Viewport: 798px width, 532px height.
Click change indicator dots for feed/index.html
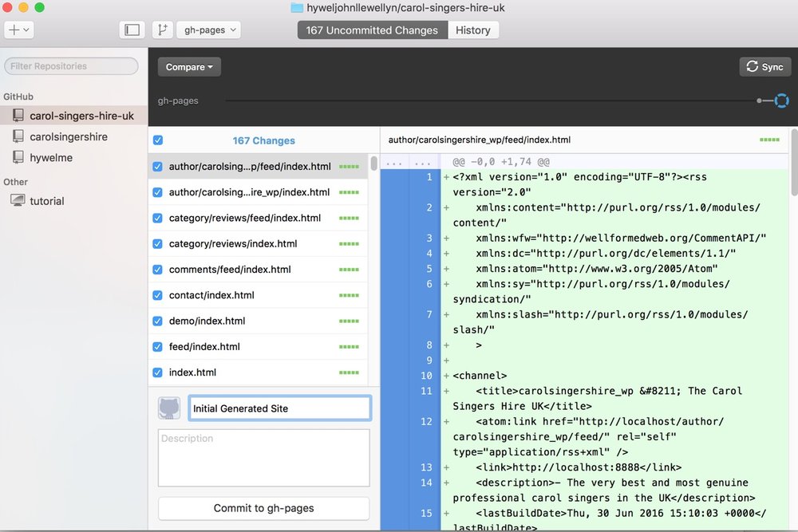pyautogui.click(x=350, y=347)
